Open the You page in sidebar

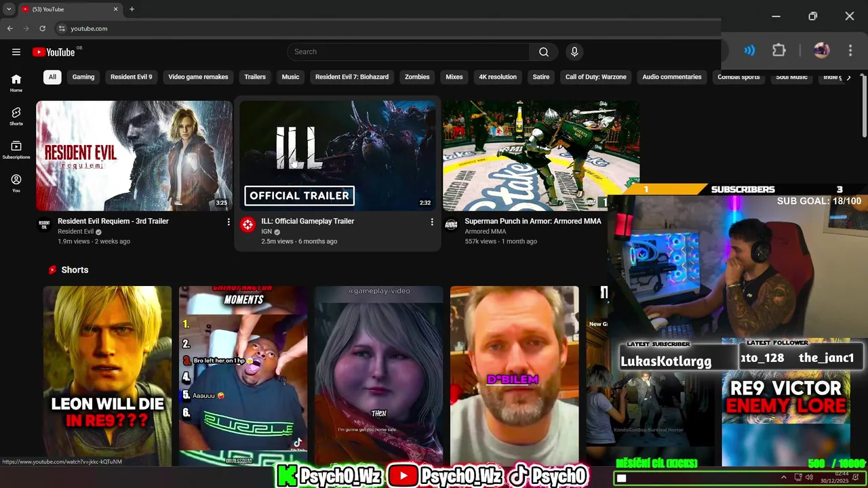pyautogui.click(x=16, y=183)
